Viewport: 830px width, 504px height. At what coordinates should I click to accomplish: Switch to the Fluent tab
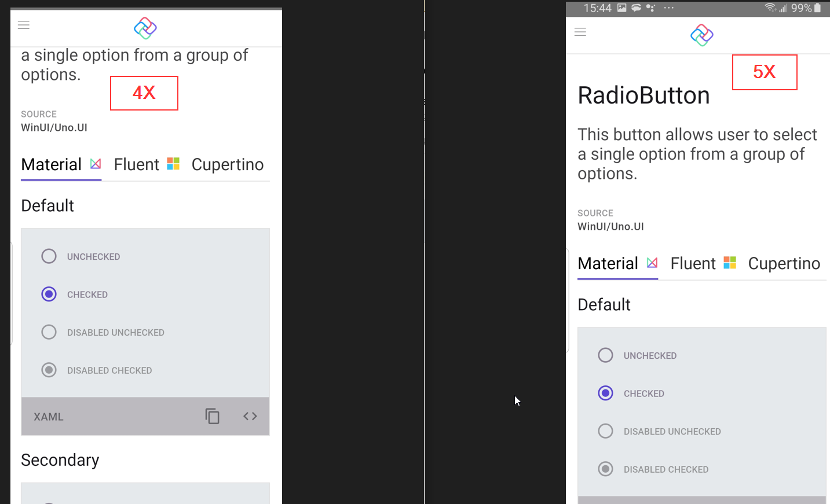click(136, 164)
